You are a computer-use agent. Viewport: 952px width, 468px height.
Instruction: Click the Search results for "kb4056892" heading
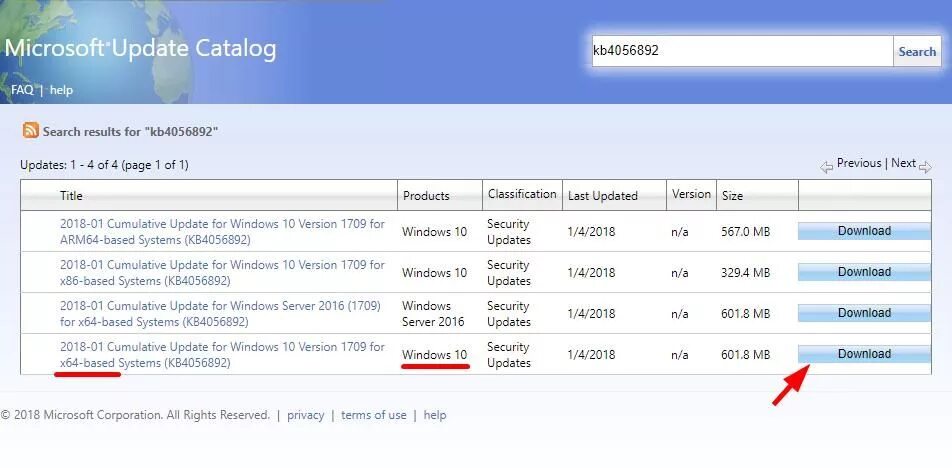click(131, 131)
